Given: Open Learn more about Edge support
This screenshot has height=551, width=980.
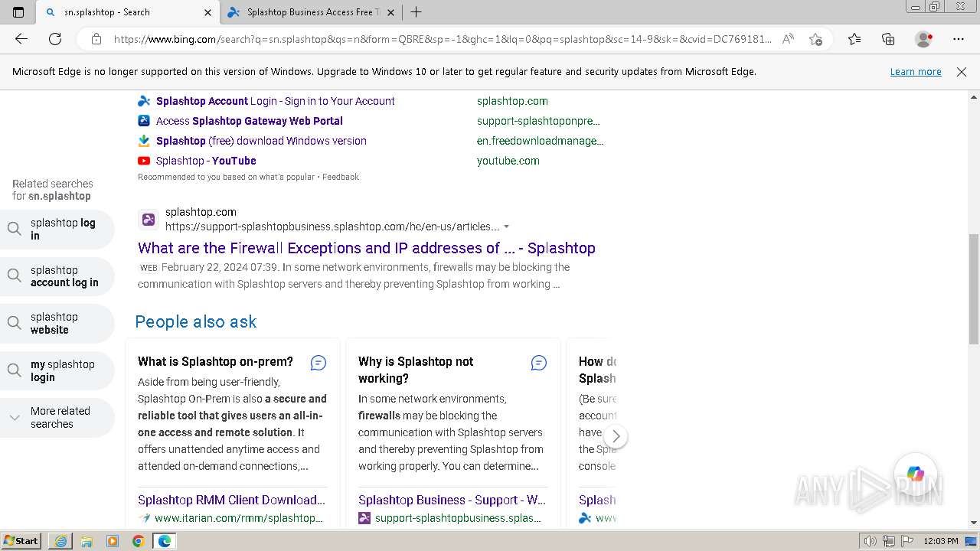Looking at the screenshot, I should pos(916,72).
